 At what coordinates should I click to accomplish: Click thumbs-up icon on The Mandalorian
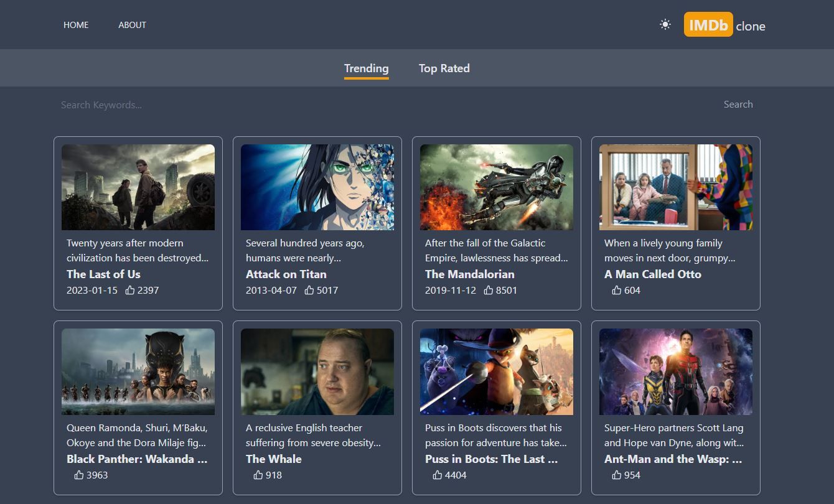pyautogui.click(x=489, y=290)
